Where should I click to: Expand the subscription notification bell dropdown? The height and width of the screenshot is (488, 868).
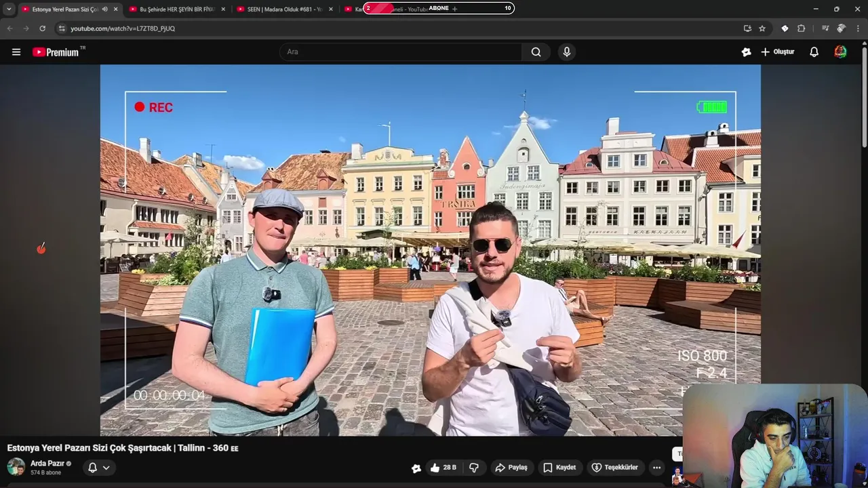click(99, 468)
